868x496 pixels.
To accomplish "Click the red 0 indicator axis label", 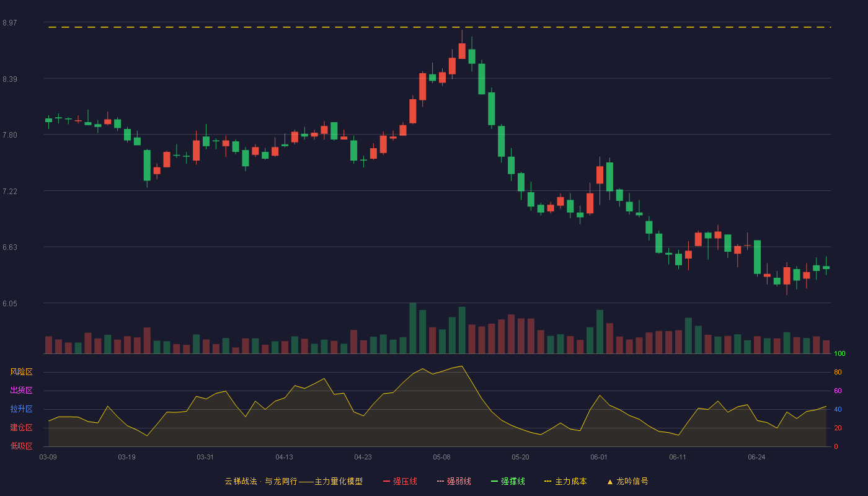I will click(x=836, y=446).
